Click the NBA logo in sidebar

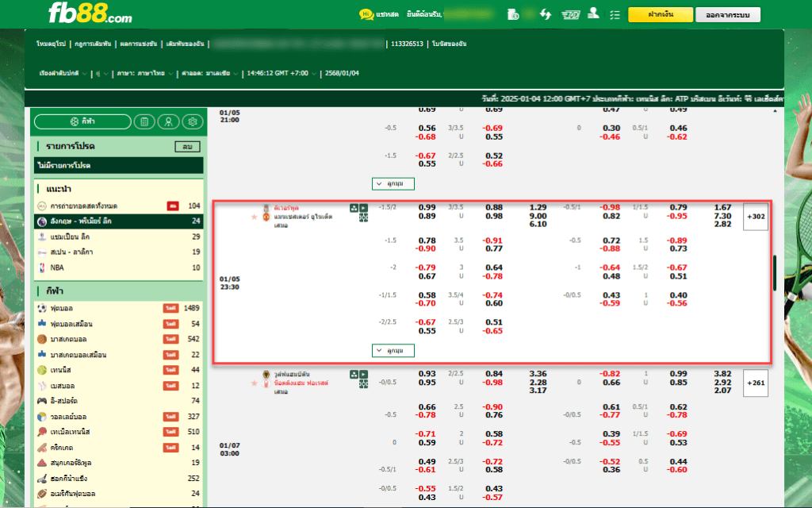coord(43,267)
